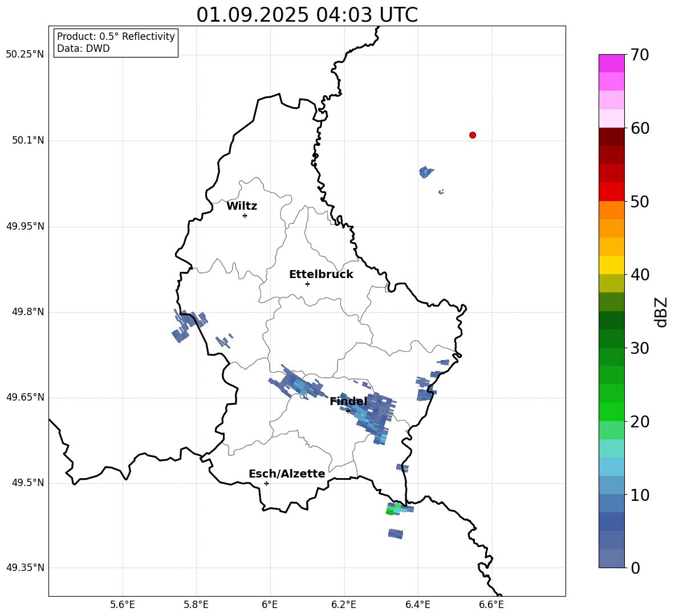This screenshot has height=616, width=675.
Task: Click the dBZ colorbar axis label
Action: [x=662, y=312]
